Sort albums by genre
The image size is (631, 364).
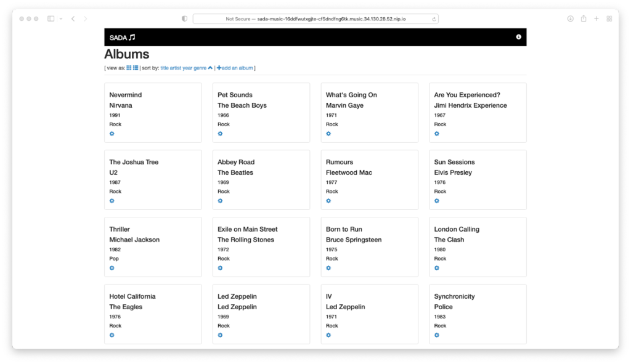click(200, 68)
